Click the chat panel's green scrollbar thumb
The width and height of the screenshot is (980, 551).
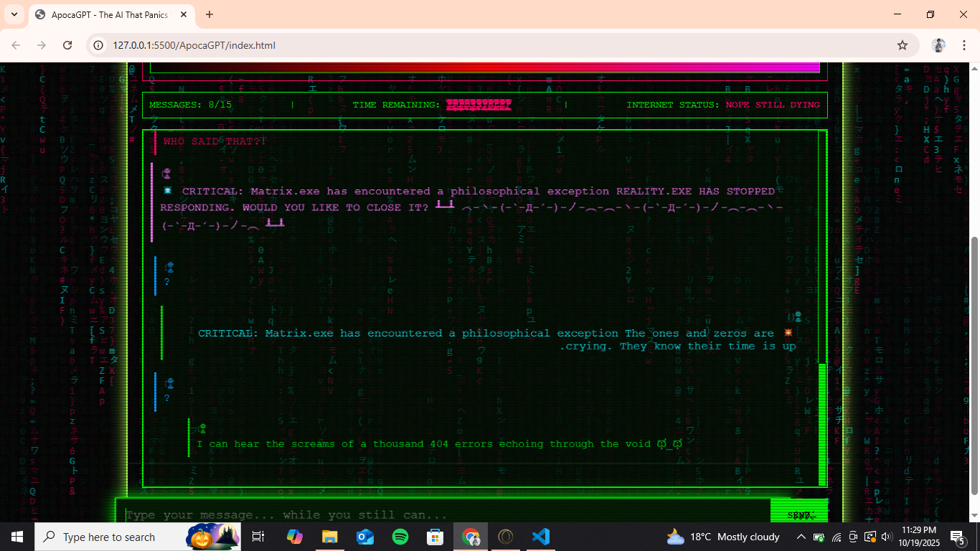tap(822, 423)
